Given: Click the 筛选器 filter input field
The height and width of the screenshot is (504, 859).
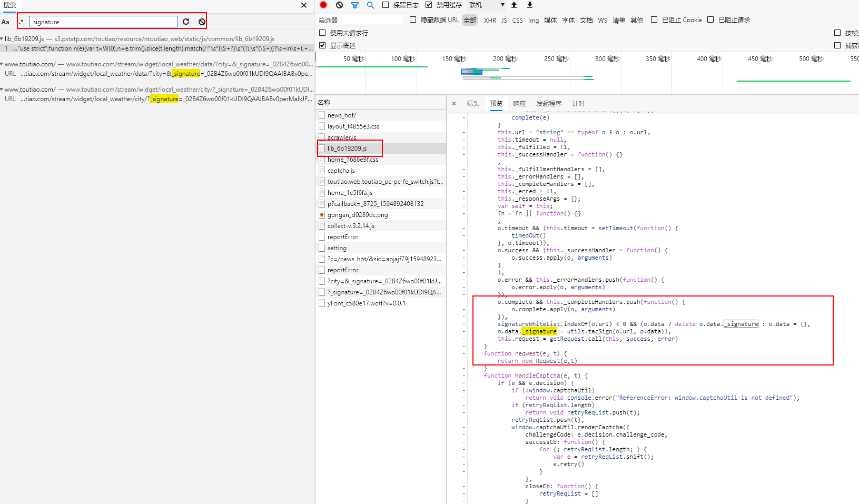Looking at the screenshot, I should tap(361, 20).
